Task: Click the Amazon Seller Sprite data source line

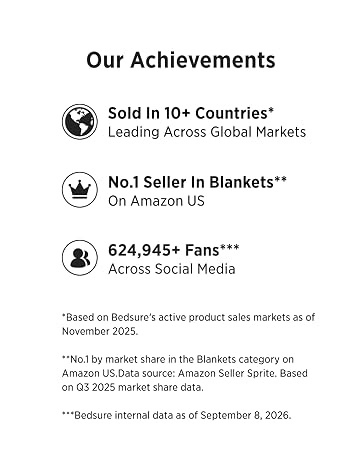Action: pyautogui.click(x=185, y=373)
